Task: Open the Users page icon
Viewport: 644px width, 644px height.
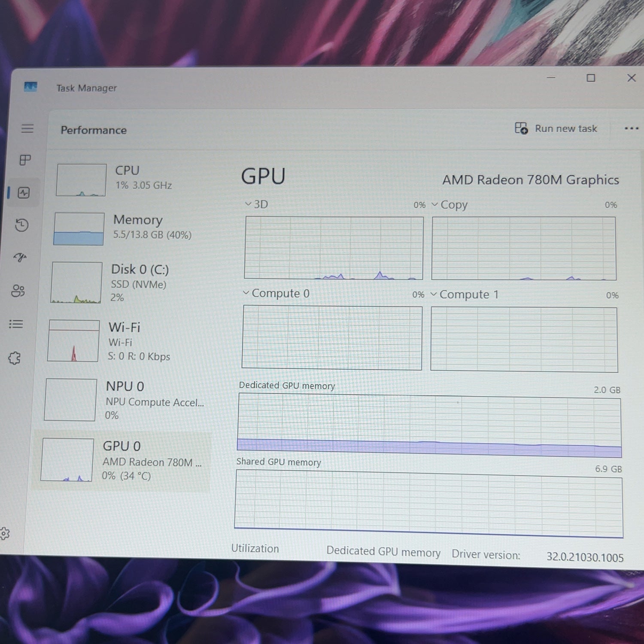Action: click(x=18, y=291)
